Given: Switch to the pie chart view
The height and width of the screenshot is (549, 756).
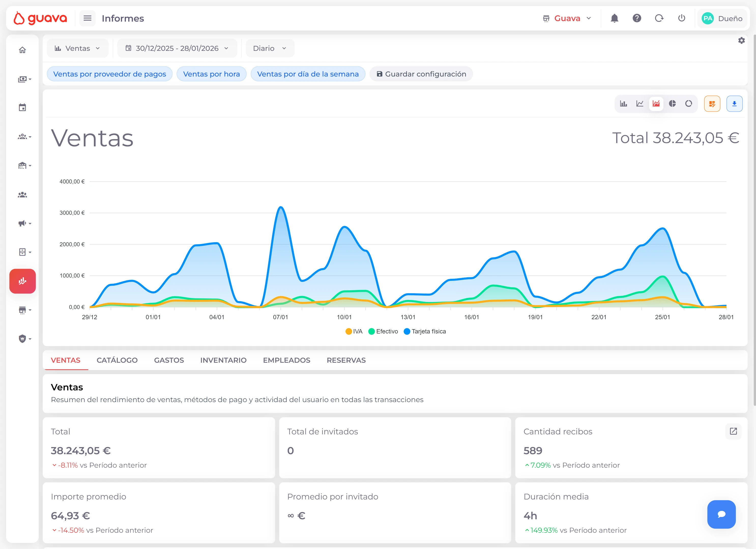Looking at the screenshot, I should click(672, 104).
